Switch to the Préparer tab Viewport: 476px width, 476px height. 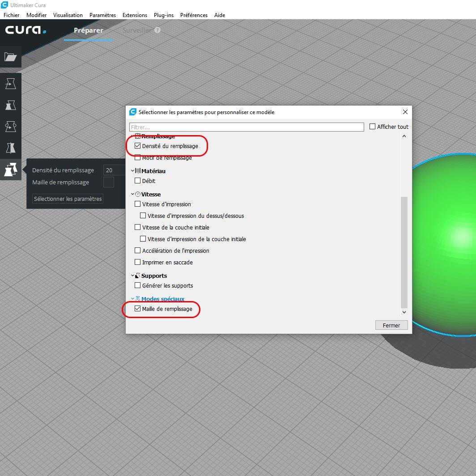[x=88, y=30]
